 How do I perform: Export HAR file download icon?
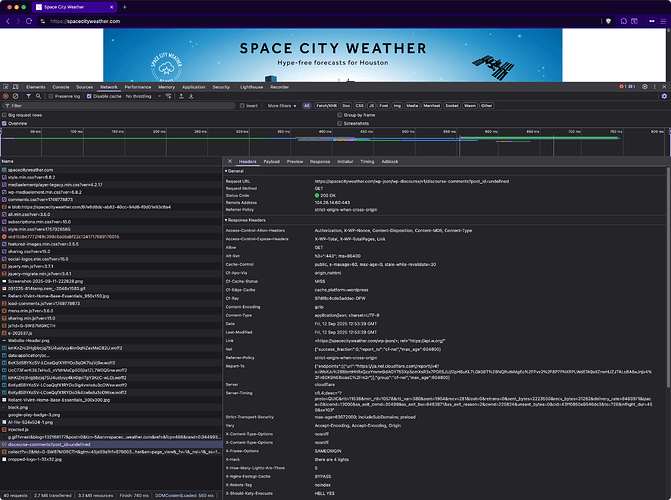191,96
